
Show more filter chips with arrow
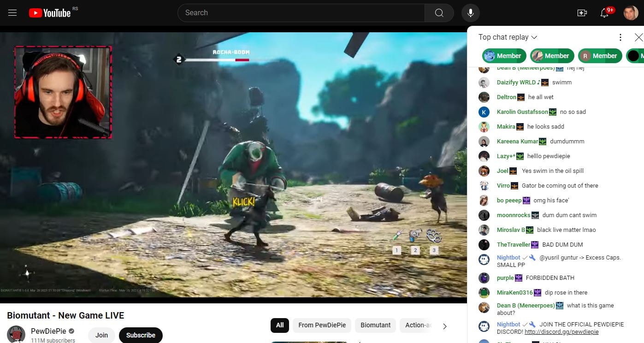click(444, 326)
